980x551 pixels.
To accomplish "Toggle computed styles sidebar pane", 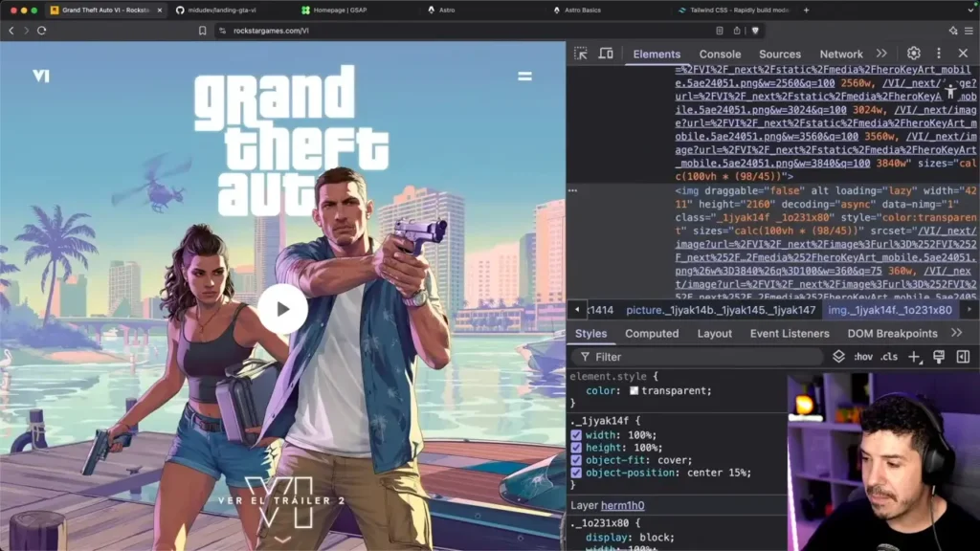I will (963, 357).
